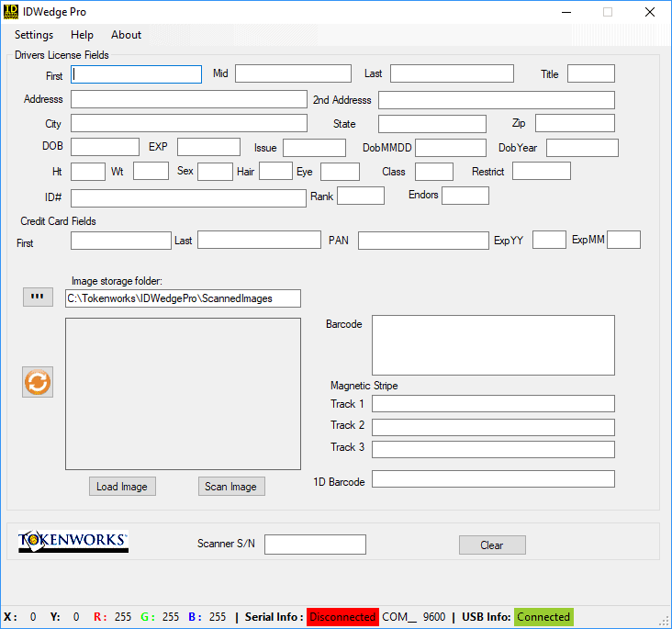Click the Restrict input field
Viewport: 672px width, 629px height.
point(542,171)
